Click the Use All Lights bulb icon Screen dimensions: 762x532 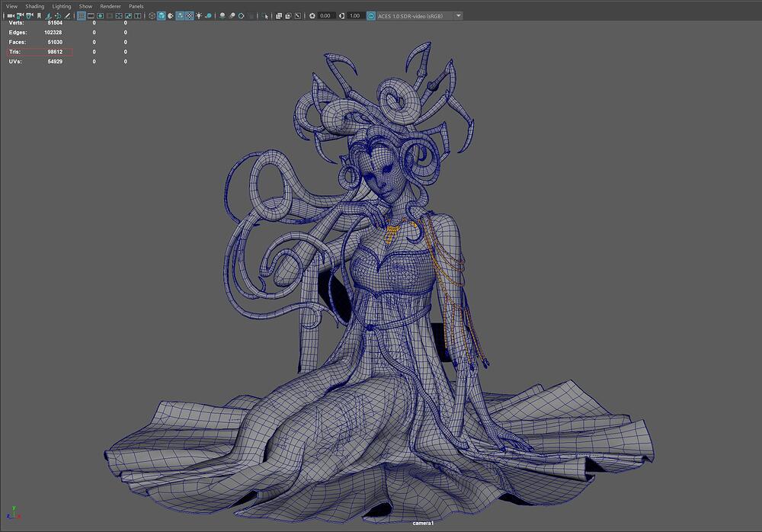tap(199, 15)
